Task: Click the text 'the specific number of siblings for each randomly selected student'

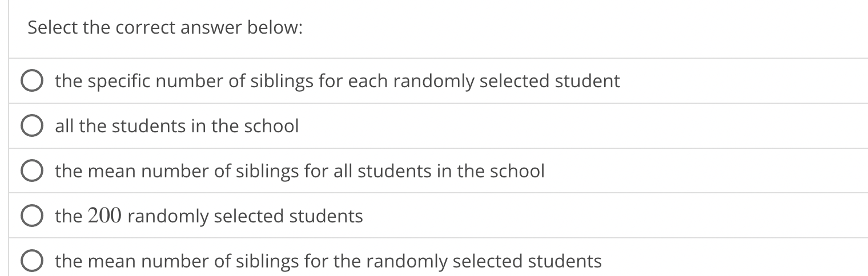Action: click(337, 82)
